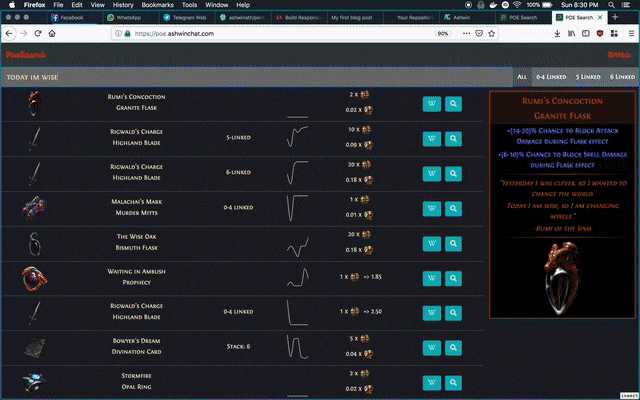Image resolution: width=640 pixels, height=400 pixels.
Task: Click price trend graph for The Wise Oak
Action: click(x=298, y=246)
